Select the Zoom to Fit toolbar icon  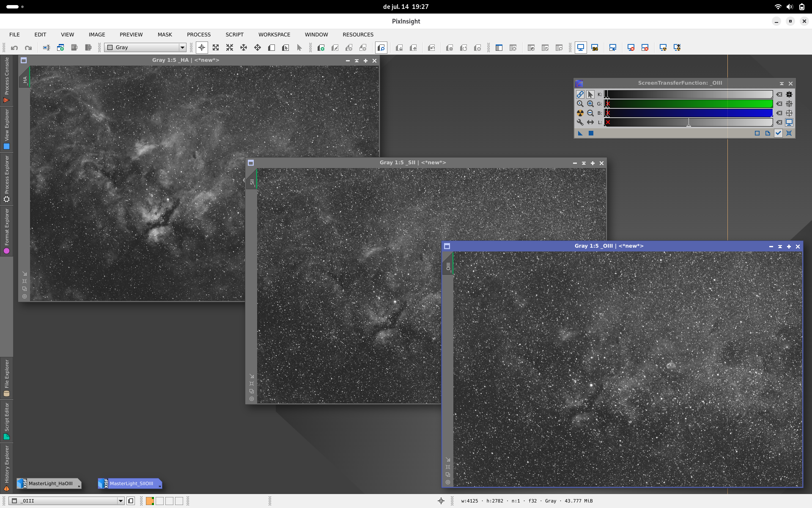coord(216,48)
